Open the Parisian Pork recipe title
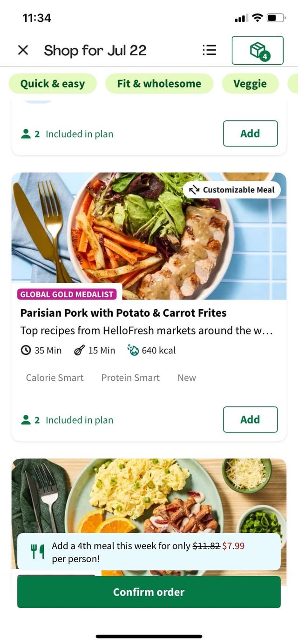Image resolution: width=298 pixels, height=644 pixels. (x=123, y=313)
